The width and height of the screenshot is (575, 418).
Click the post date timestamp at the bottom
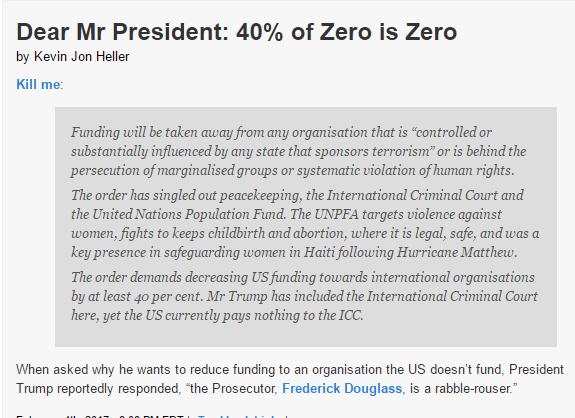click(x=100, y=417)
